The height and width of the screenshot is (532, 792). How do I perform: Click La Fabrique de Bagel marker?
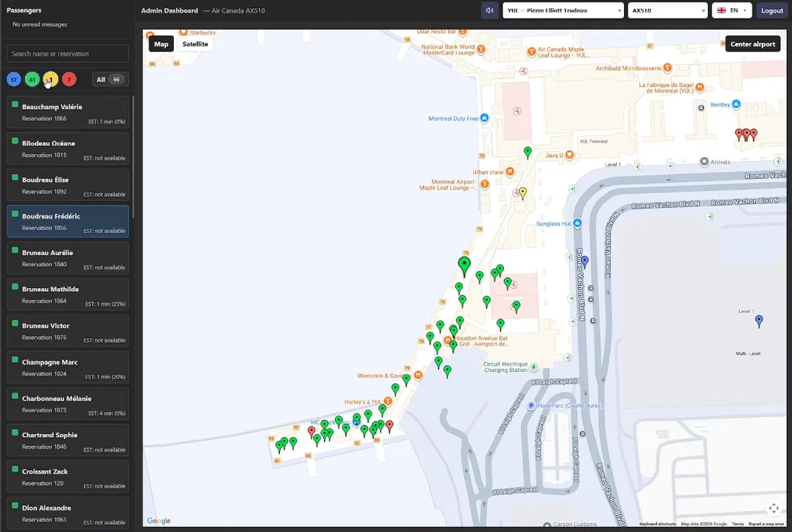(700, 88)
